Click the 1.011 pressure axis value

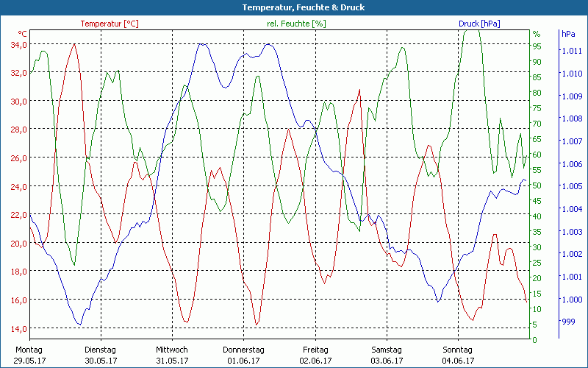click(x=571, y=51)
